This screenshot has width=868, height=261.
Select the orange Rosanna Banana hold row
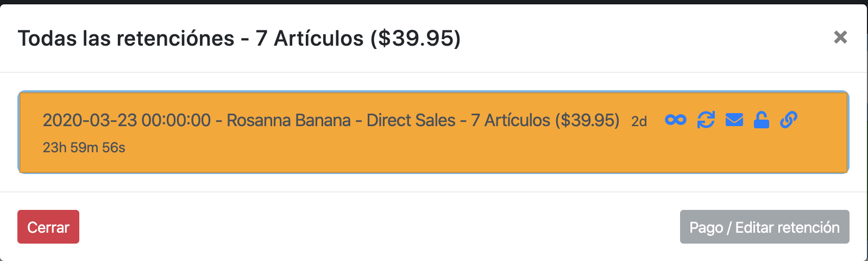click(x=433, y=133)
